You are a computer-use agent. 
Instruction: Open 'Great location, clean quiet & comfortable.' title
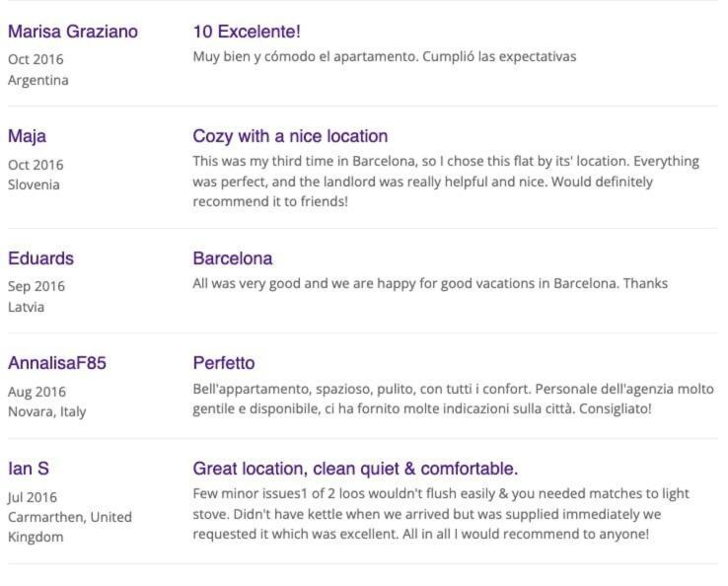(355, 468)
